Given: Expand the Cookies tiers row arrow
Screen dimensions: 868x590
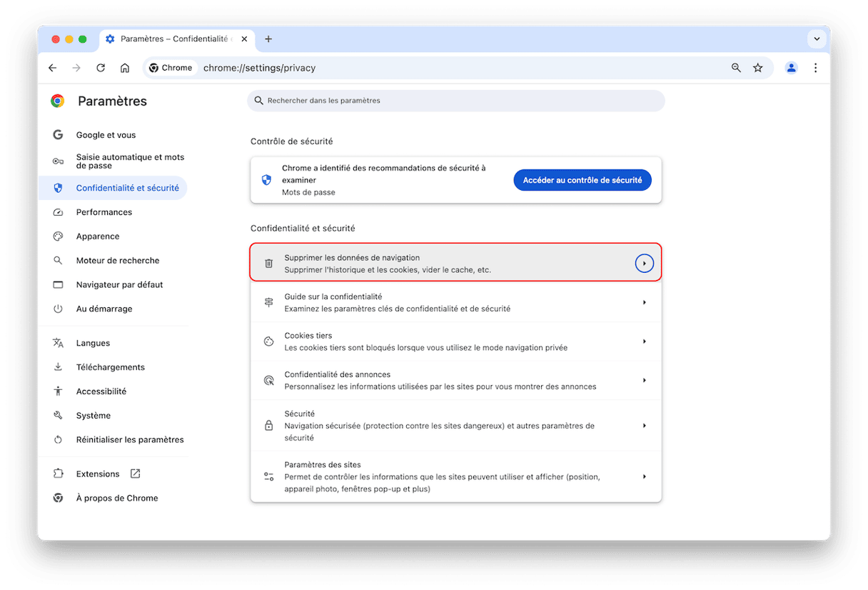Looking at the screenshot, I should click(x=644, y=341).
